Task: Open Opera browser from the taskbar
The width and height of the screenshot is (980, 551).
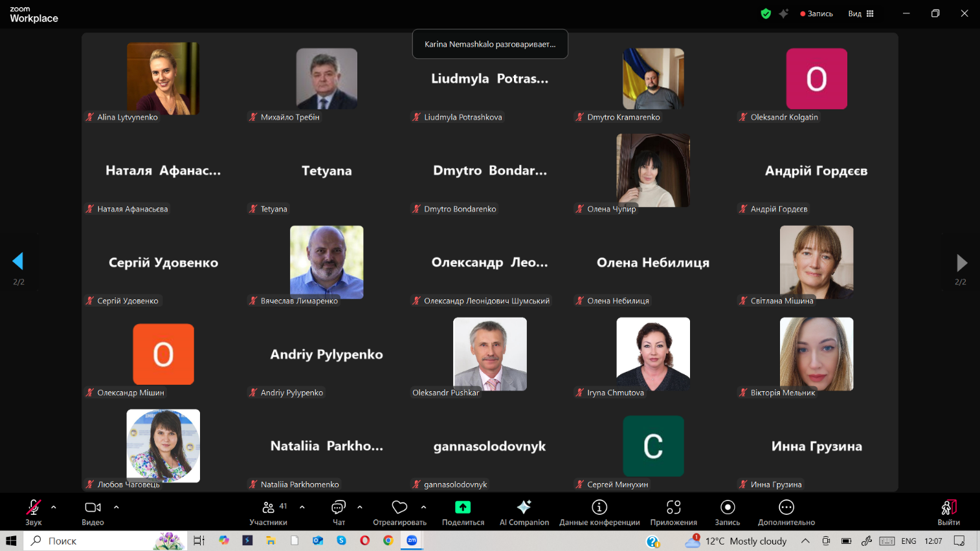Action: [365, 541]
